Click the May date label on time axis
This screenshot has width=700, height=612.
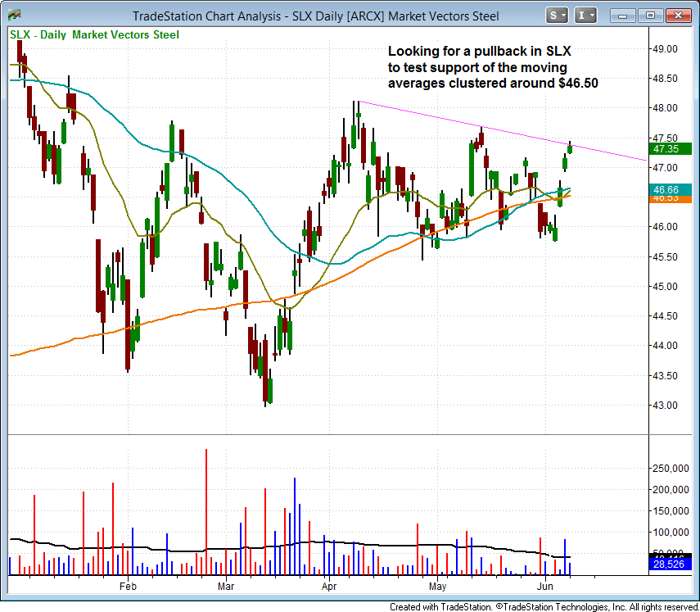coord(437,586)
